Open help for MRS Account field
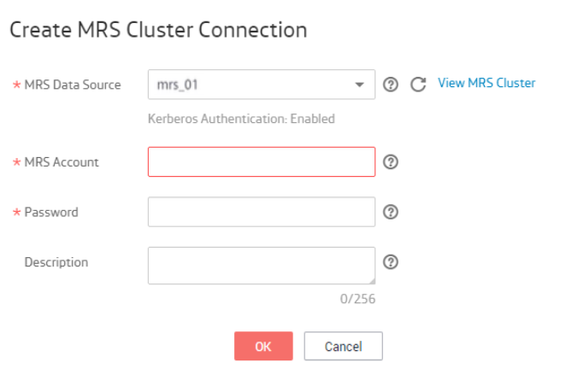Image resolution: width=572 pixels, height=392 pixels. 391,161
